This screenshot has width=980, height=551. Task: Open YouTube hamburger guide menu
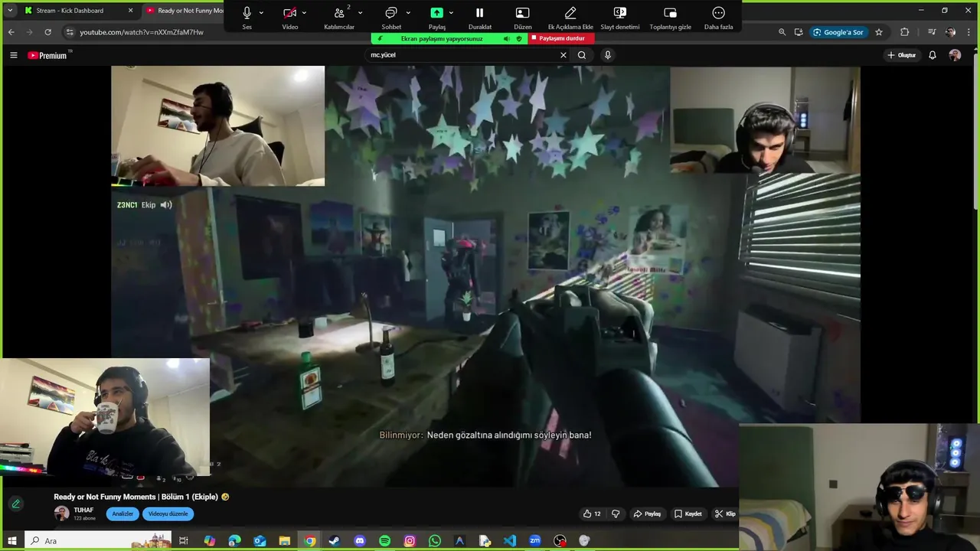tap(13, 55)
